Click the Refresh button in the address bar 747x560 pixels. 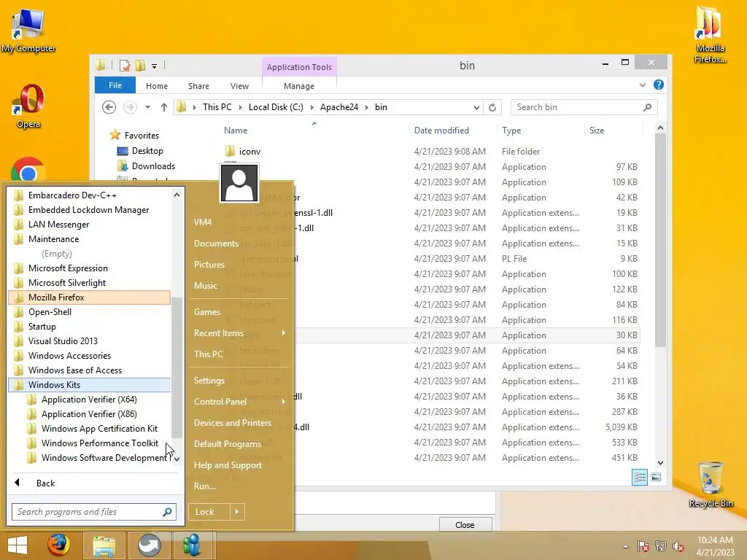pos(492,108)
